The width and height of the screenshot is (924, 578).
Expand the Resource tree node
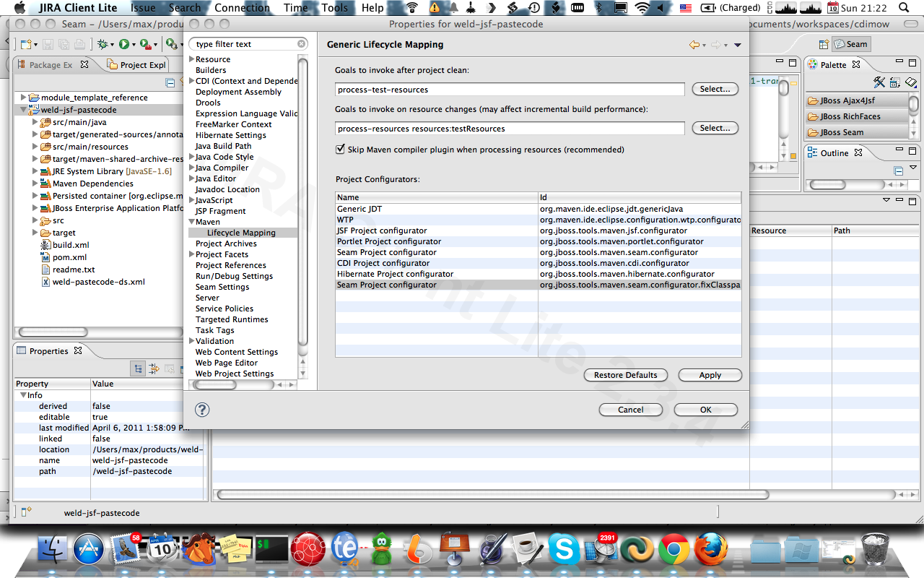tap(192, 59)
